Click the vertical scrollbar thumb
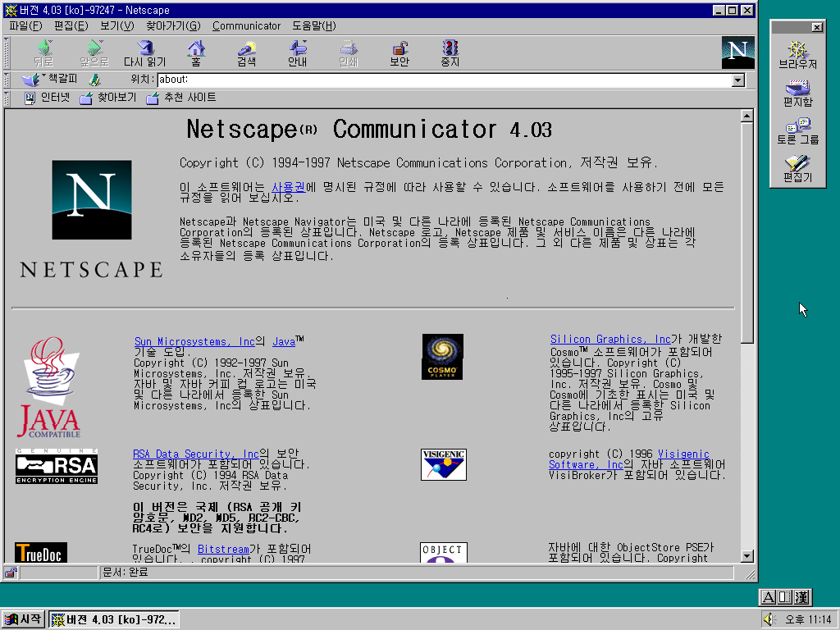 747,232
